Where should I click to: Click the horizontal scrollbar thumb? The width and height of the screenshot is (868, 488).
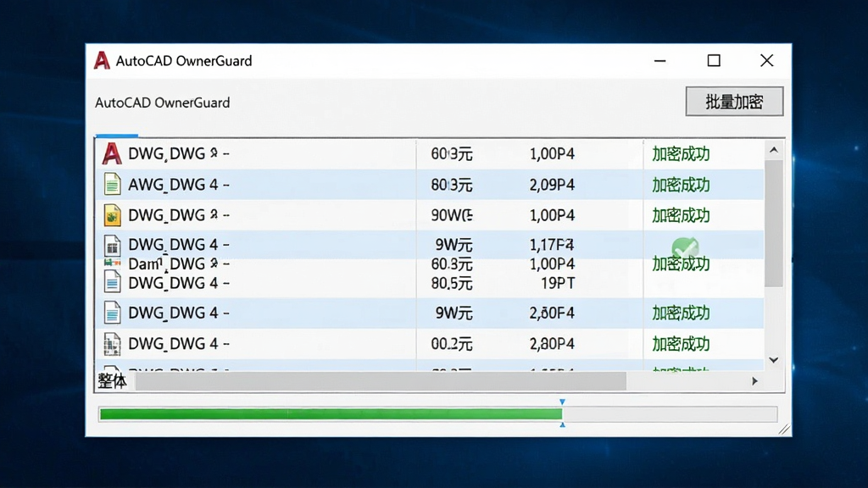coord(381,381)
